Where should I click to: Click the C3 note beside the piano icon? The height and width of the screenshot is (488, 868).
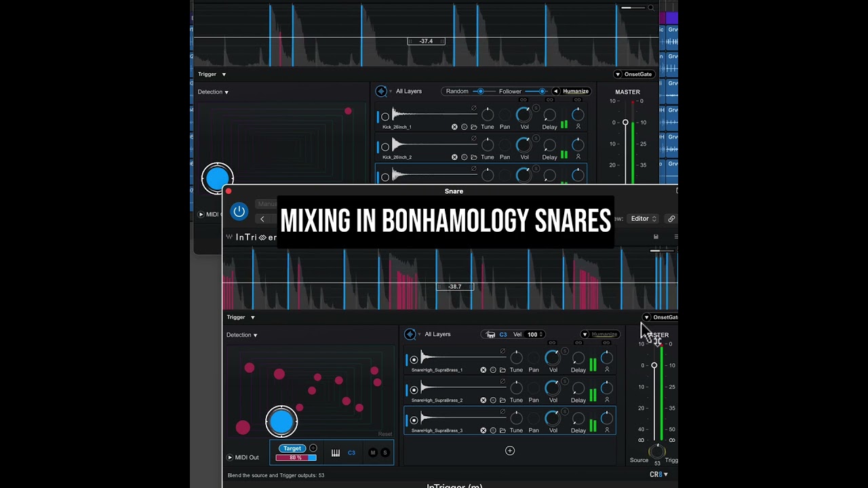[351, 453]
